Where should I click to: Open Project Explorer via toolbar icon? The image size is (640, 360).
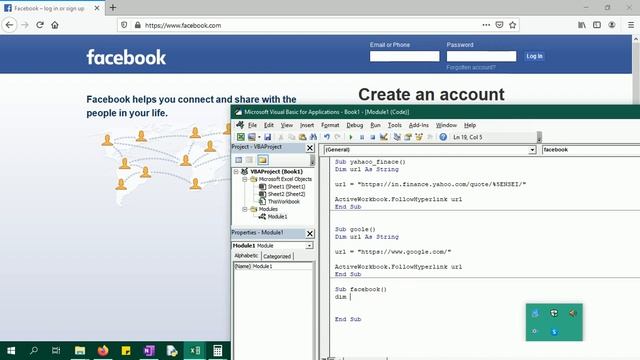click(397, 137)
